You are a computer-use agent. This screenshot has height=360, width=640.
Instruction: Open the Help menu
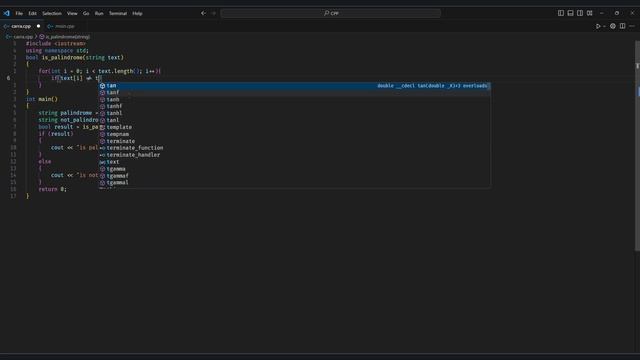pyautogui.click(x=137, y=13)
